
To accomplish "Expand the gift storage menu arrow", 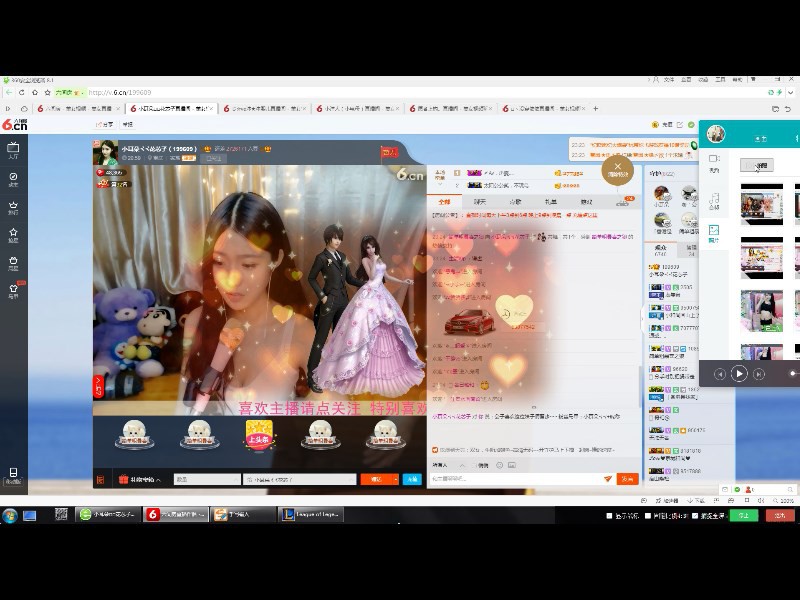I will (x=159, y=480).
